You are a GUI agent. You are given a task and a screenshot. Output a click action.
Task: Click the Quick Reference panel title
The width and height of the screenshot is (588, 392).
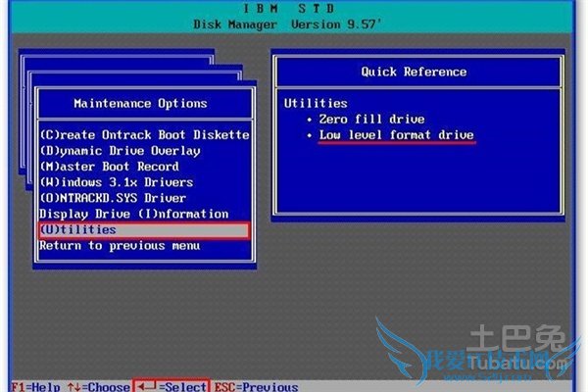point(414,72)
